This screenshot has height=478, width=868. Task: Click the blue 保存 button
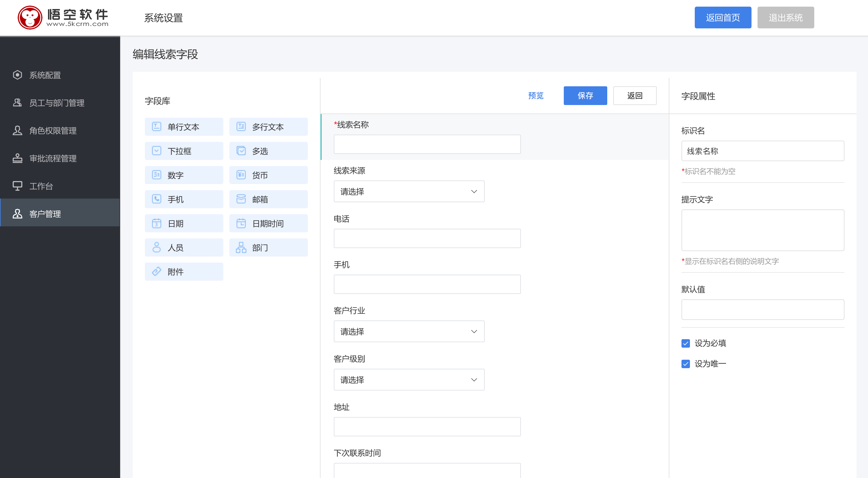(x=585, y=96)
